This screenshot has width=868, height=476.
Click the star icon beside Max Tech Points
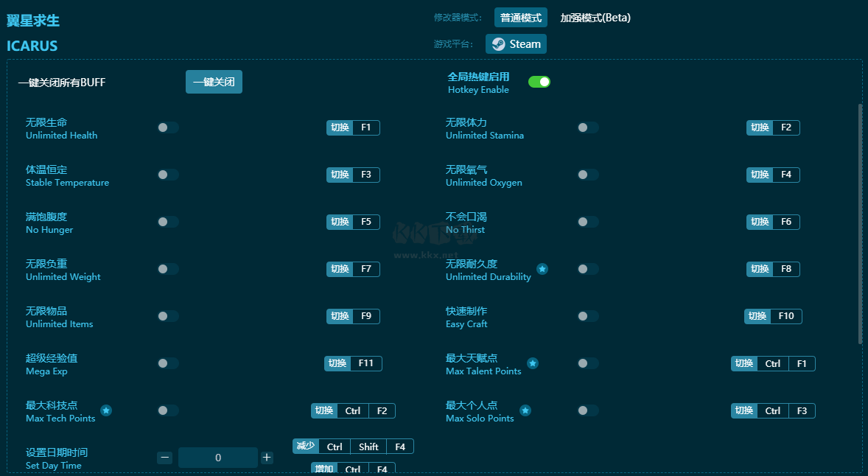click(x=106, y=410)
